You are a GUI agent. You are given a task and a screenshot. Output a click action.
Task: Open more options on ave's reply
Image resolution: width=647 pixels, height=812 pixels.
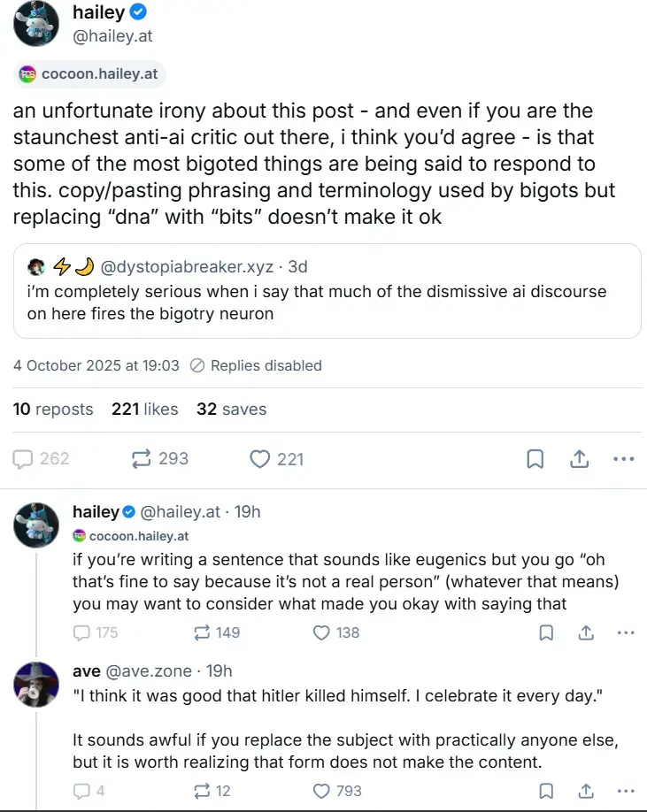[x=625, y=791]
